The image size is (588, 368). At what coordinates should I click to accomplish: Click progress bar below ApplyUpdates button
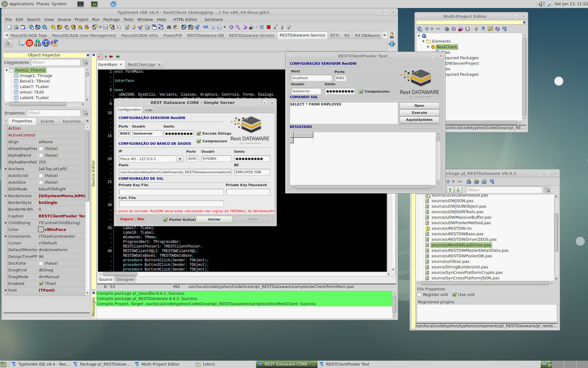(419, 126)
